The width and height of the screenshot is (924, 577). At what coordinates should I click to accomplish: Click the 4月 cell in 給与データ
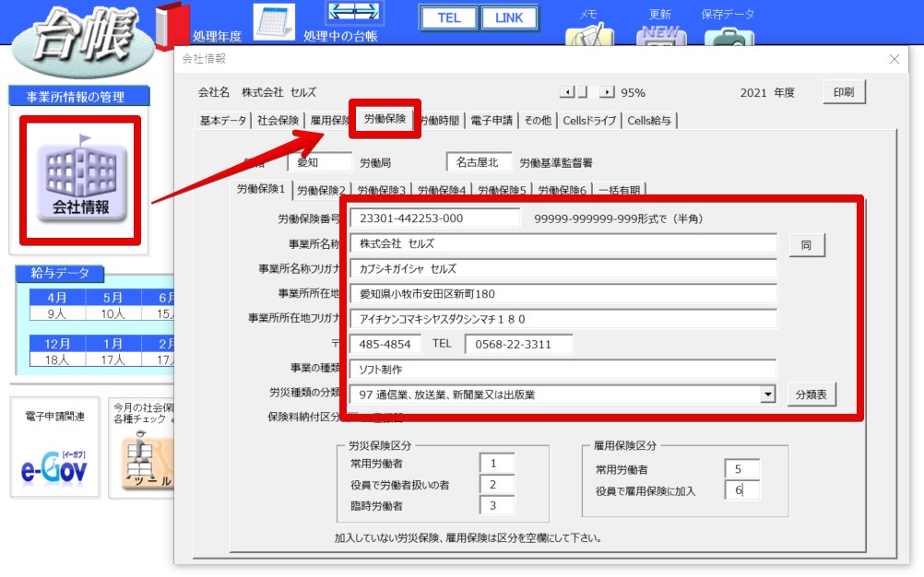point(57,298)
